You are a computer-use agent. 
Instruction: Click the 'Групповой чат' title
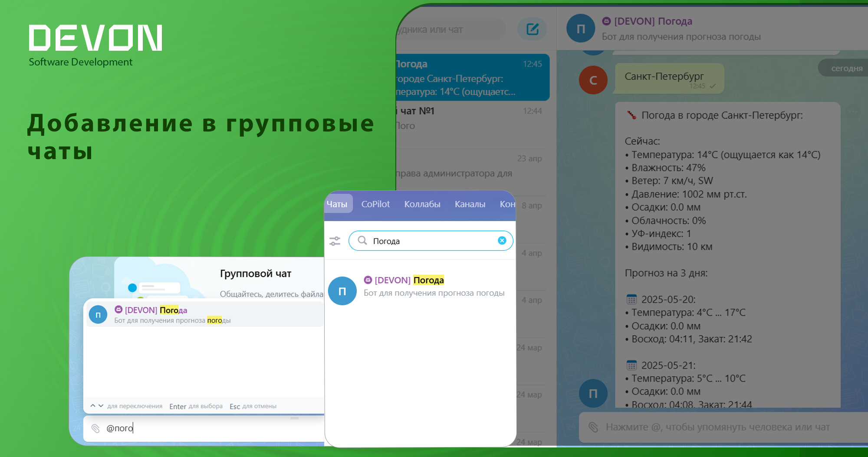pos(256,274)
